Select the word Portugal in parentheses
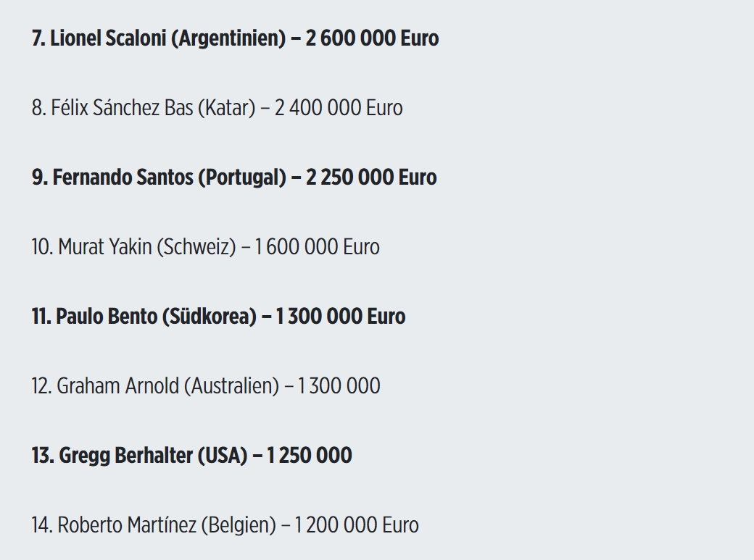The height and width of the screenshot is (560, 754). click(x=242, y=178)
